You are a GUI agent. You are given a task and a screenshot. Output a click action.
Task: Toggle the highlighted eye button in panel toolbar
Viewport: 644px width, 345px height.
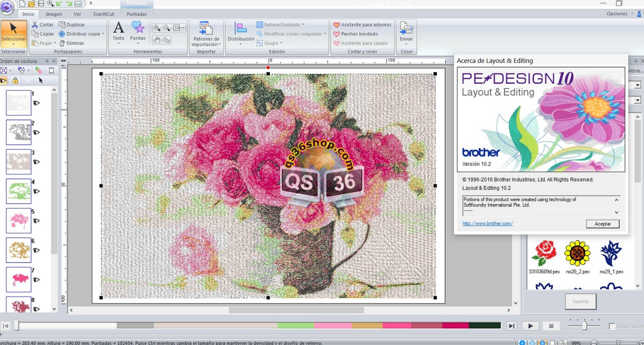click(x=4, y=80)
